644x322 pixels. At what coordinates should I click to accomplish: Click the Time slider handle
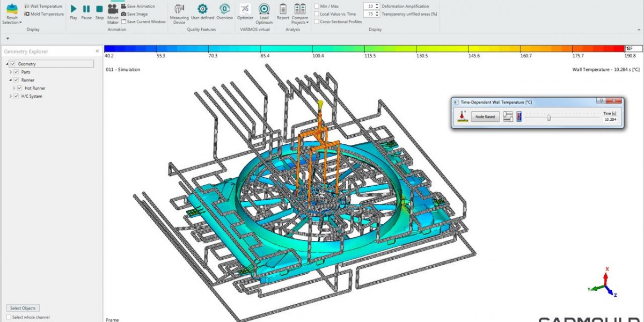pyautogui.click(x=548, y=116)
